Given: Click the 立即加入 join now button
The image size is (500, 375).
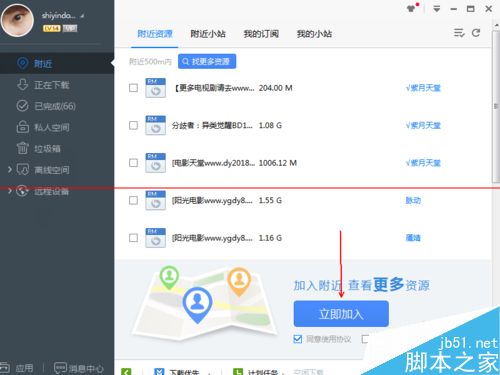Looking at the screenshot, I should [341, 314].
